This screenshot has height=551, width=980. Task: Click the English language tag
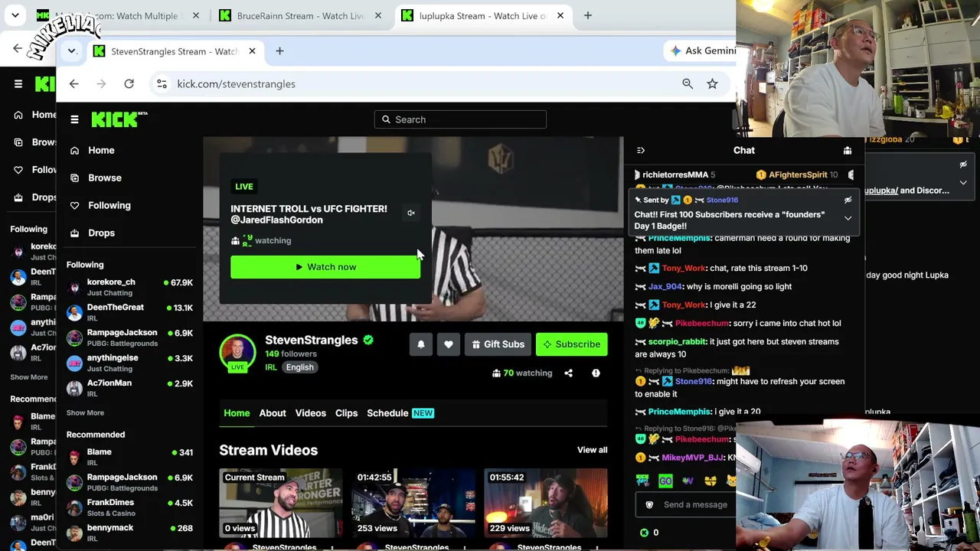point(299,367)
